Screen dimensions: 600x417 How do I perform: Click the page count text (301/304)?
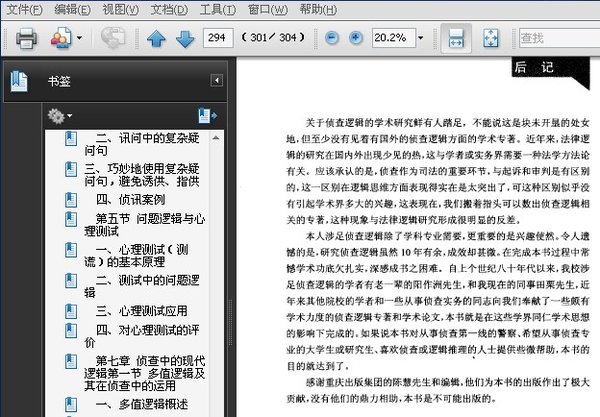(273, 37)
